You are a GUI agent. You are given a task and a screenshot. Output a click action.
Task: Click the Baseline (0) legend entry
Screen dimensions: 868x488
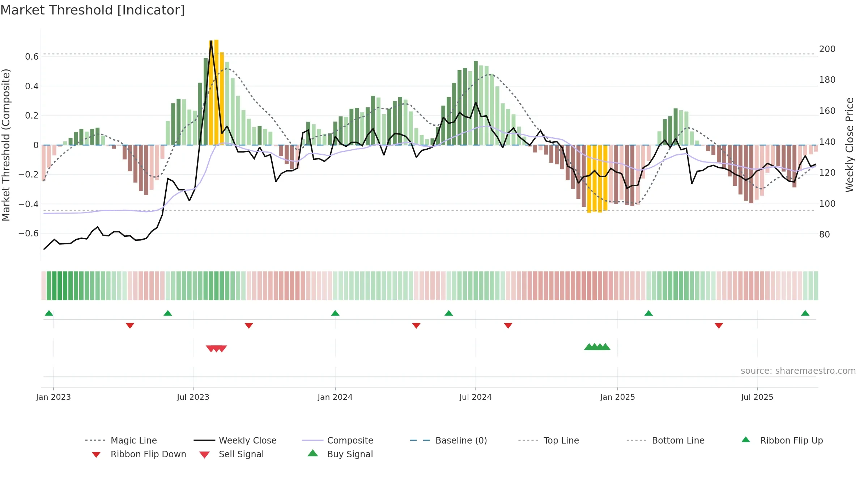coord(448,440)
